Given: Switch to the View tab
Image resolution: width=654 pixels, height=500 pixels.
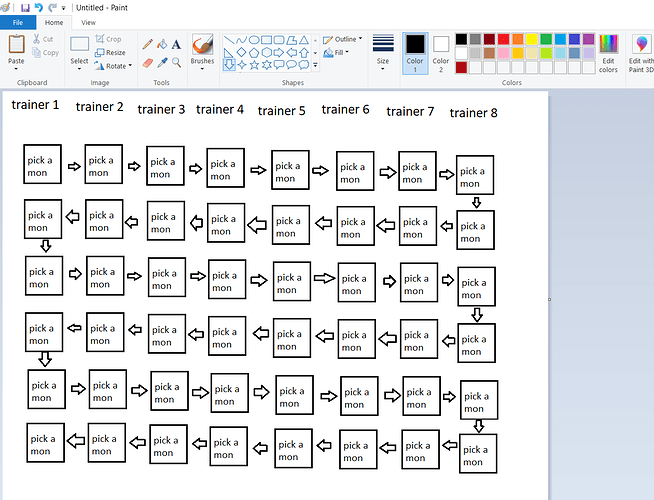Looking at the screenshot, I should pos(88,23).
